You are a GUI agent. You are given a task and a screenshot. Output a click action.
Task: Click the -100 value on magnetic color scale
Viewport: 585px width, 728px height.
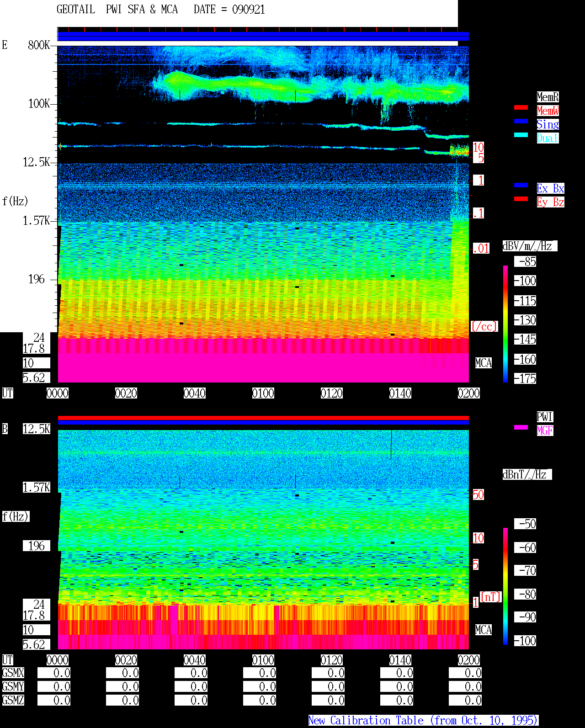click(x=525, y=641)
